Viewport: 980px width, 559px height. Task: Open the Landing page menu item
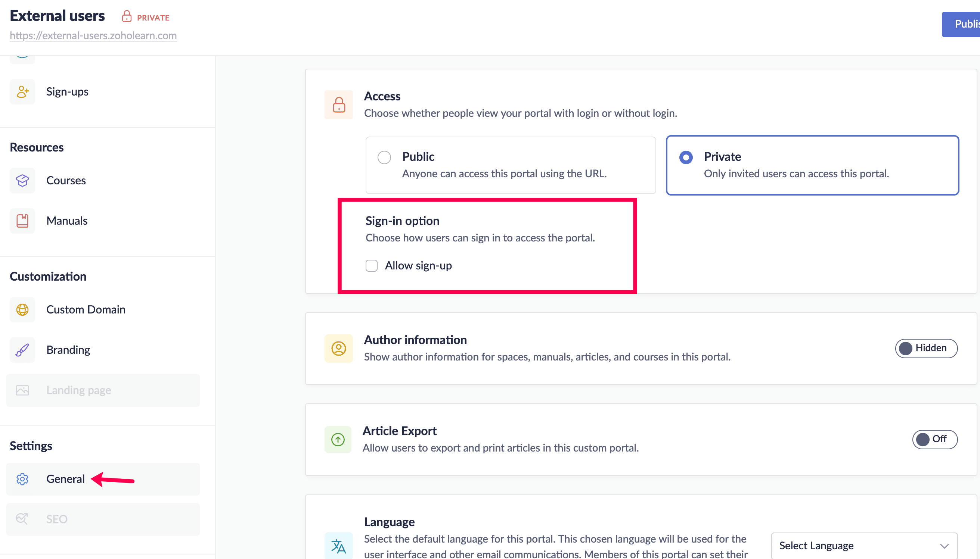click(x=79, y=390)
